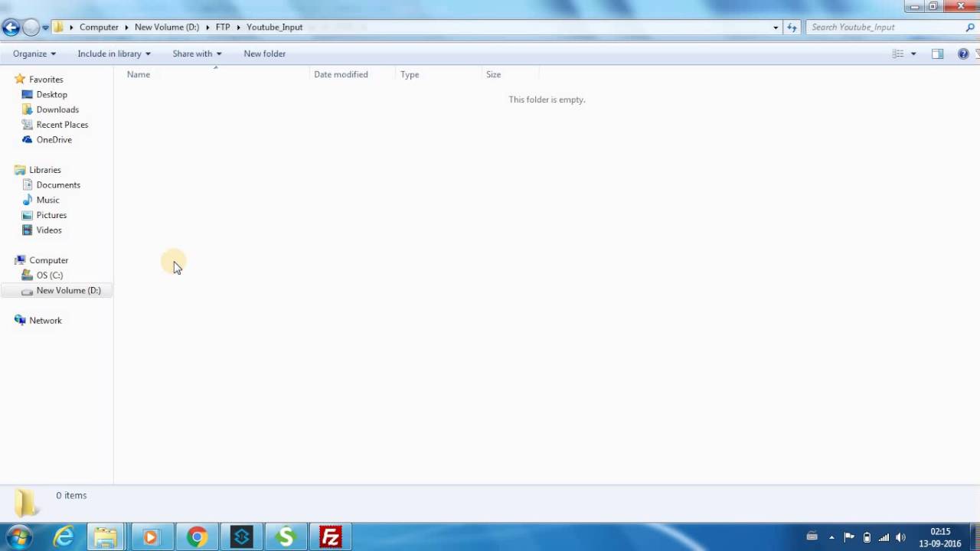
Task: Show the on-screen keyboard tray icon
Action: [x=812, y=537]
